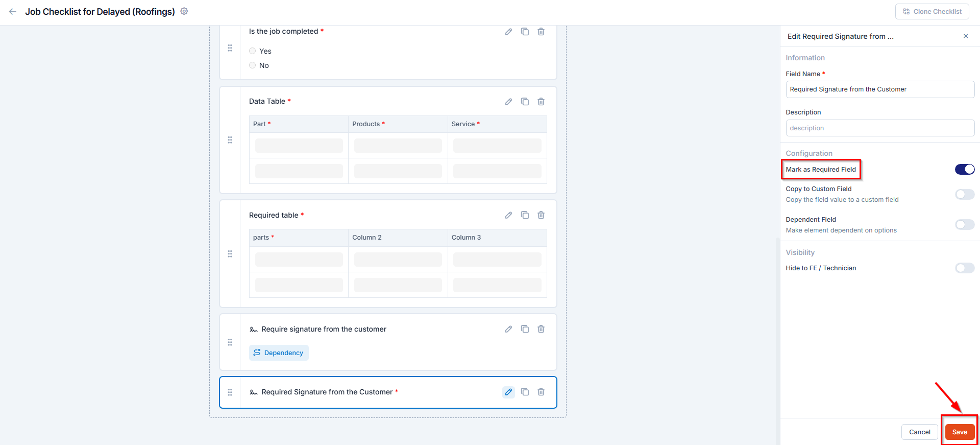Delete 'Require signature from the customer' field
This screenshot has height=445, width=980.
[541, 329]
